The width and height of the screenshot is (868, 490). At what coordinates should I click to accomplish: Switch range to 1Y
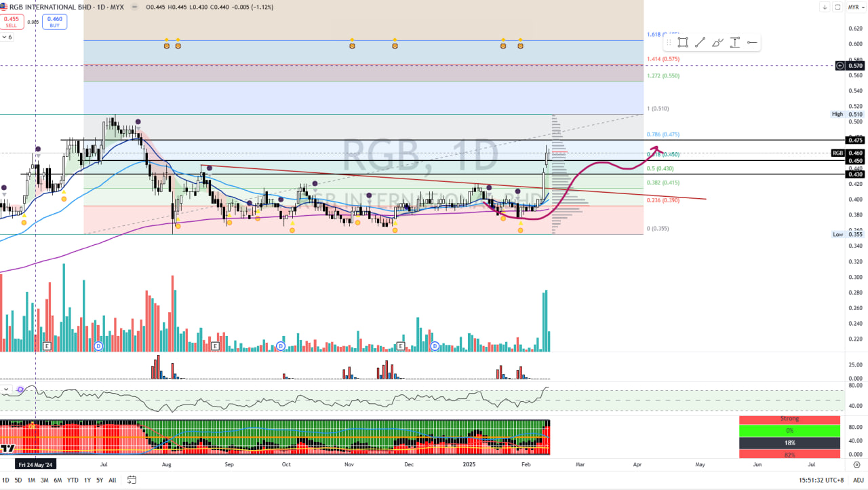[87, 480]
